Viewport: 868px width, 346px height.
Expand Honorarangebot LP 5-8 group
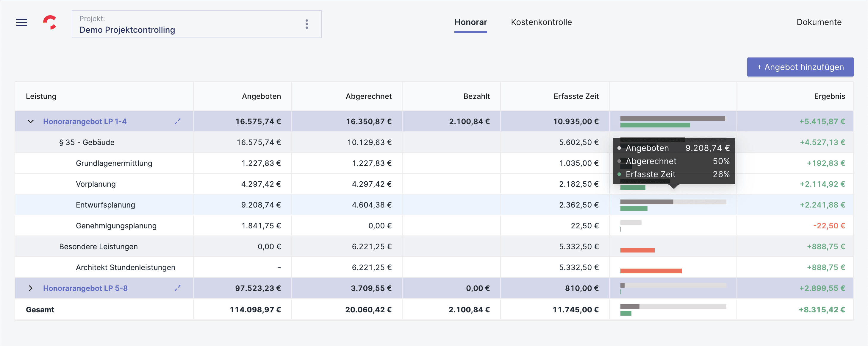(x=31, y=288)
